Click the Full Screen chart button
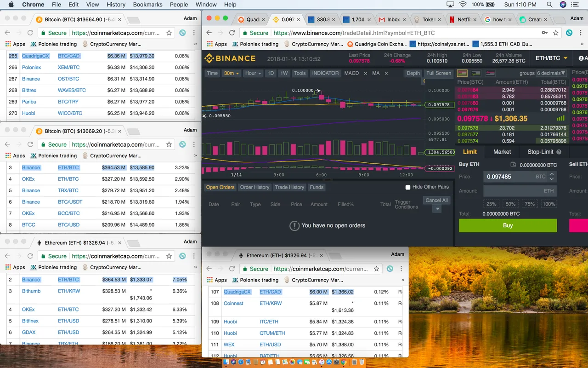Image resolution: width=588 pixels, height=368 pixels. (439, 73)
